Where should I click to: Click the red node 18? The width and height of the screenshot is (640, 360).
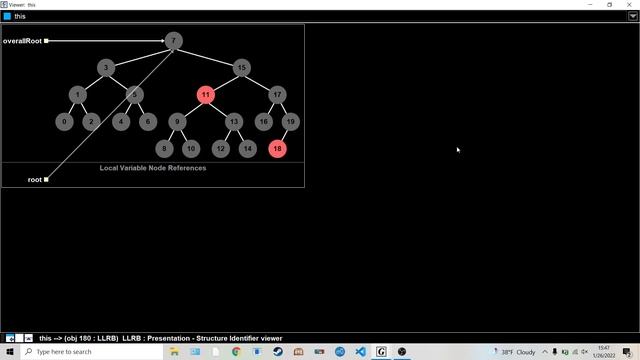coord(278,149)
